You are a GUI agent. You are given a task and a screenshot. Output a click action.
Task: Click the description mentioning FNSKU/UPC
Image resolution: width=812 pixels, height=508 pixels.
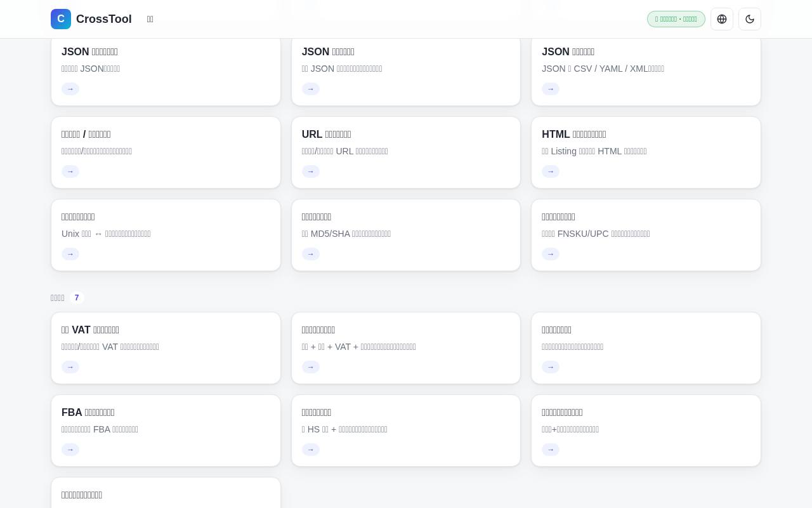(596, 234)
